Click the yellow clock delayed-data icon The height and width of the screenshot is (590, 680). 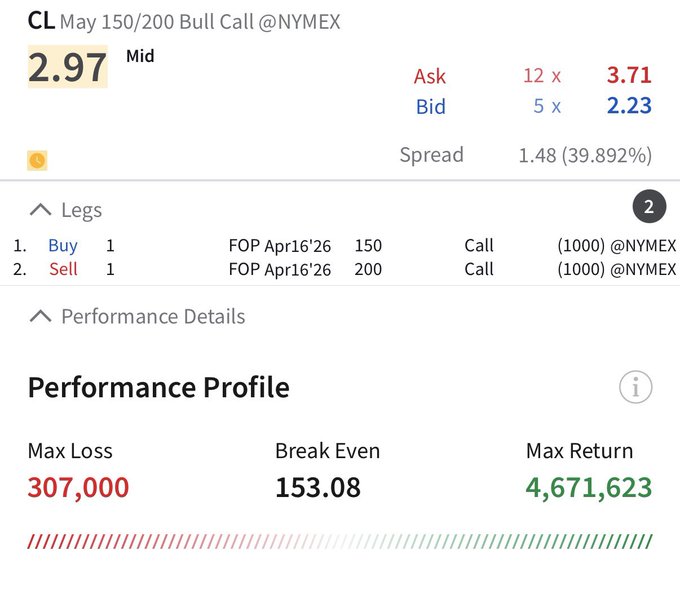click(x=37, y=160)
